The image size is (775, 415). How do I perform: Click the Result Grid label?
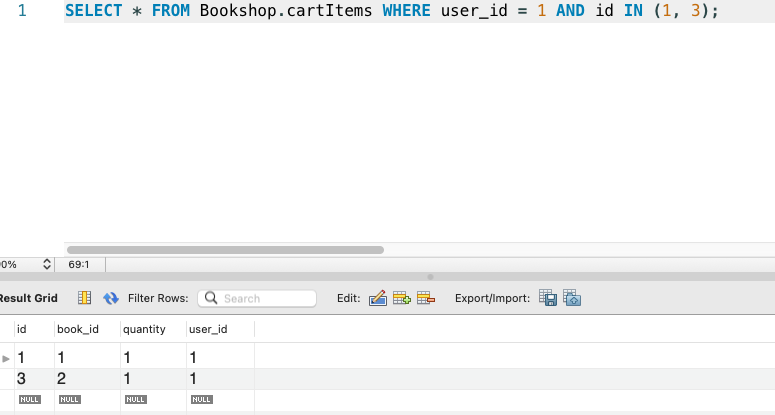tap(28, 298)
